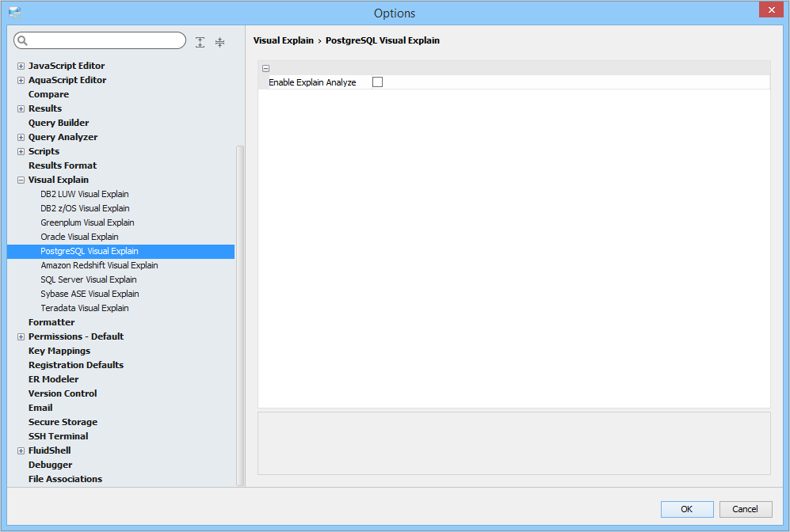Close the Options window
This screenshot has height=532, width=790.
coord(771,9)
